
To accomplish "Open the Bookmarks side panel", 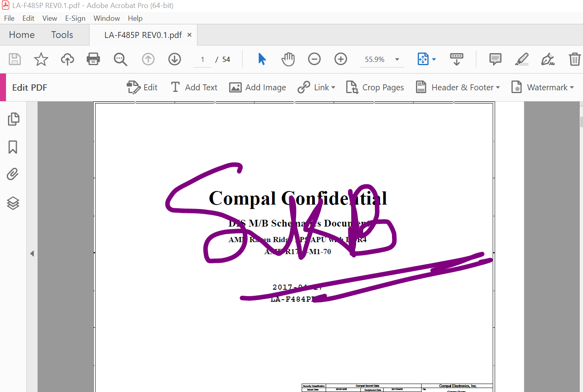I will [13, 147].
